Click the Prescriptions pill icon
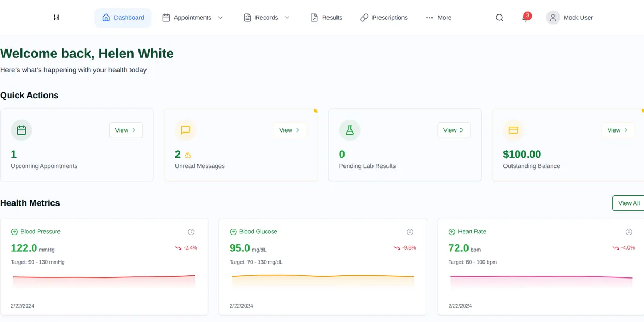644x322 pixels. (x=364, y=18)
